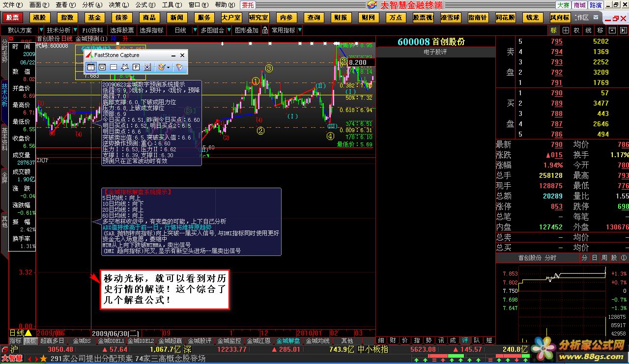Switch mini chart to 周 period
This screenshot has height=364, width=629.
tap(604, 257)
